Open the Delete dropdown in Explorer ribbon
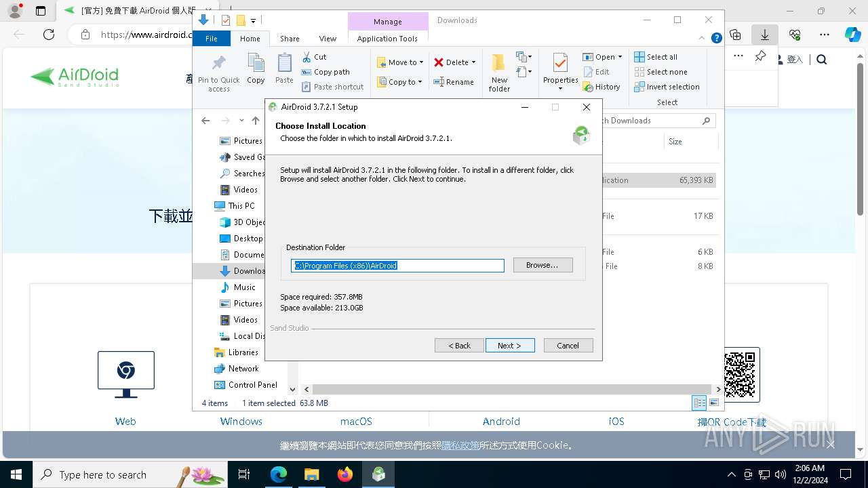 coord(454,62)
